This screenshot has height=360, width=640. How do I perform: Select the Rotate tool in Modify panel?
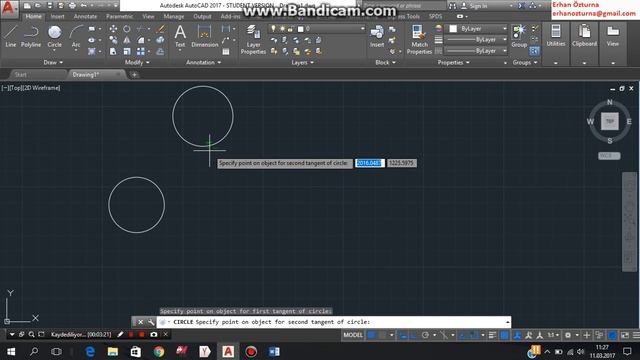[x=127, y=29]
